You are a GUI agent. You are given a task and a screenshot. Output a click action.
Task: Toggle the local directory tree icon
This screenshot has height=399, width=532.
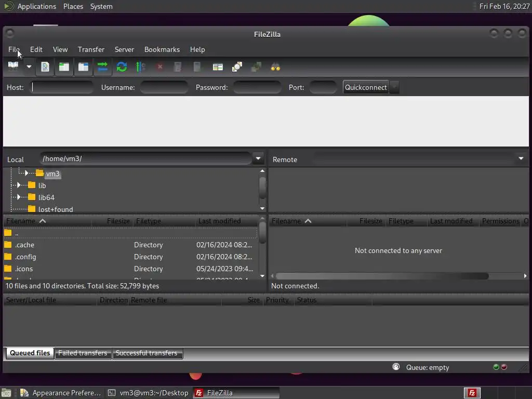tap(64, 66)
